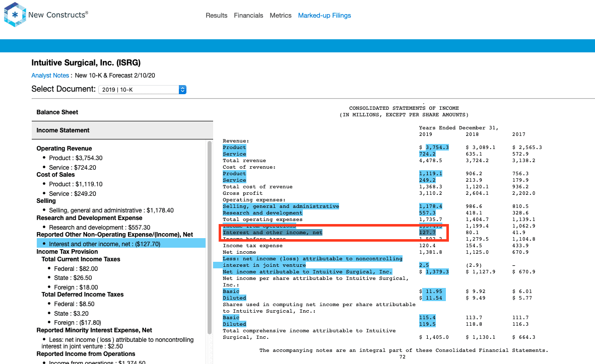595x364 pixels.
Task: Click highlighted 'Product' under Revenue in the filing
Action: [x=234, y=148]
